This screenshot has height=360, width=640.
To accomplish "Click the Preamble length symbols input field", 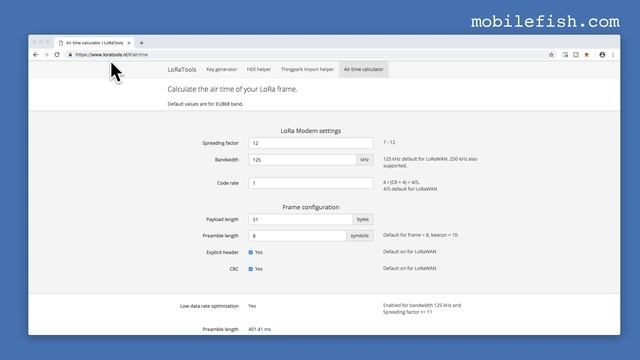I will (297, 236).
